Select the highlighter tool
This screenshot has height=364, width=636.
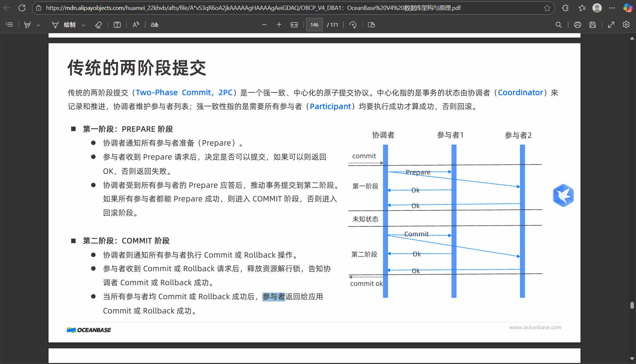(28, 25)
